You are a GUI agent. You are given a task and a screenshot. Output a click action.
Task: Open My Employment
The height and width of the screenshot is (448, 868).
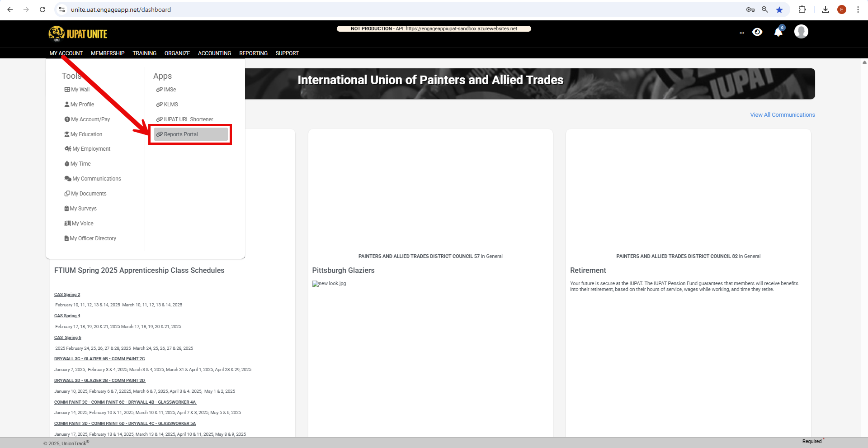click(88, 149)
